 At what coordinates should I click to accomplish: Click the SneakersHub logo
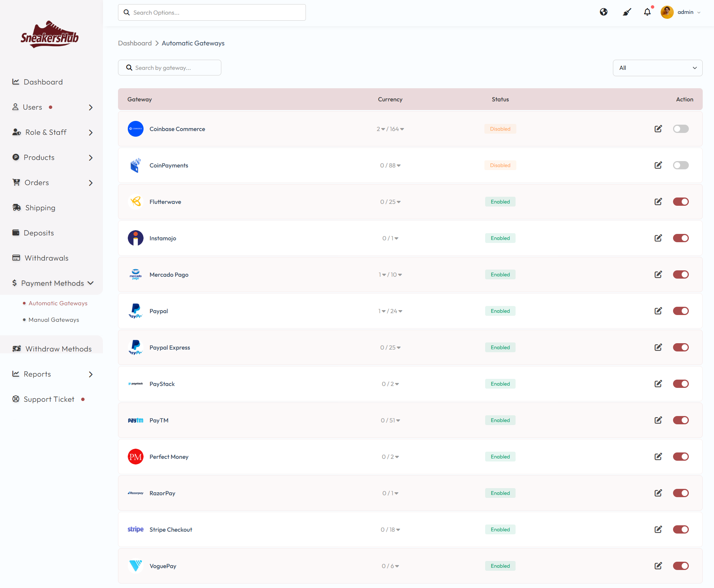pos(50,35)
